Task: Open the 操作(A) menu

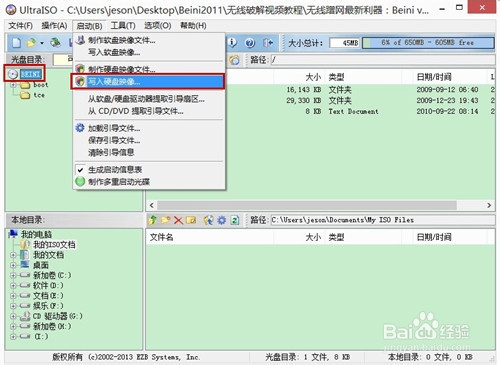Action: (x=54, y=26)
